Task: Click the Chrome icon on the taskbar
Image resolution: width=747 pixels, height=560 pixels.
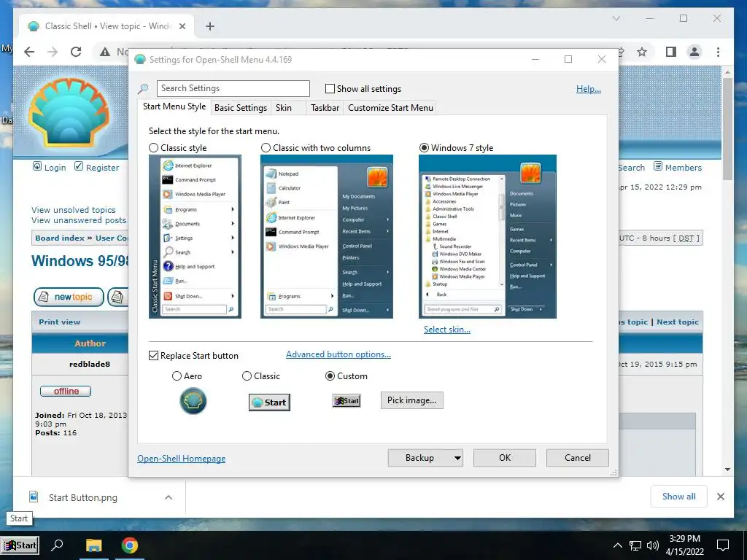Action: [x=130, y=545]
